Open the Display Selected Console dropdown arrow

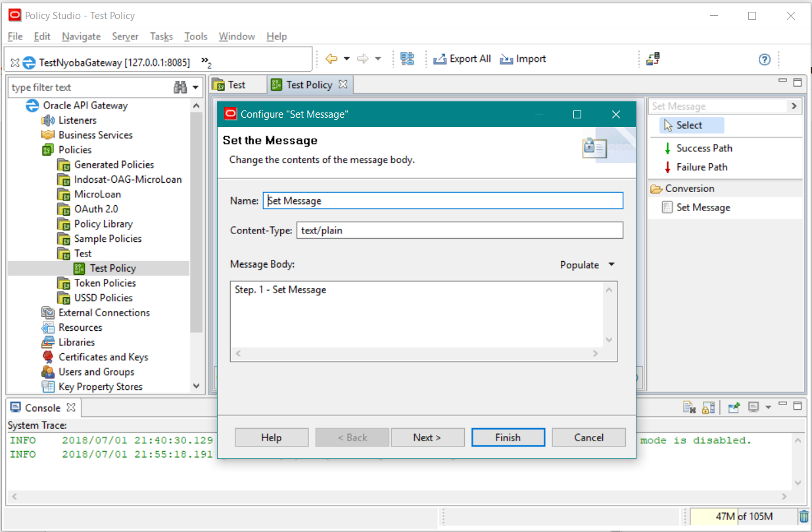click(x=768, y=408)
